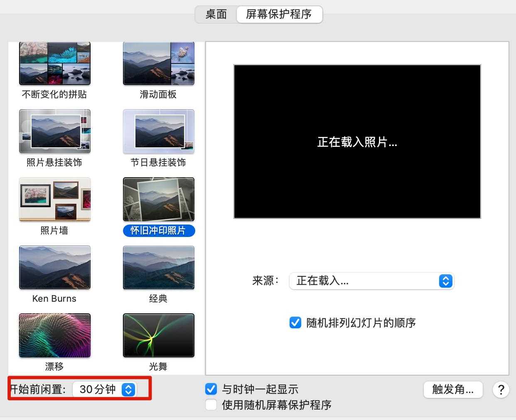Screen dimensions: 516x420
Task: Click the 怀旧冲印照片 highlighted label
Action: (x=158, y=231)
